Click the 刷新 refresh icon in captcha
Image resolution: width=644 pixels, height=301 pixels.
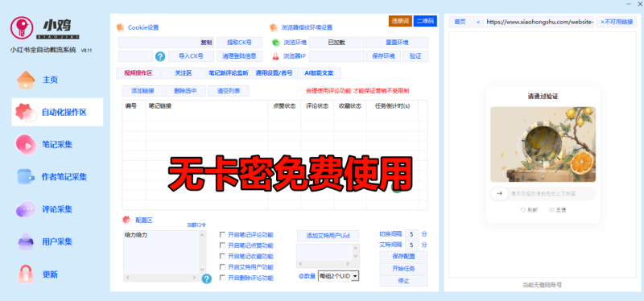click(x=522, y=210)
